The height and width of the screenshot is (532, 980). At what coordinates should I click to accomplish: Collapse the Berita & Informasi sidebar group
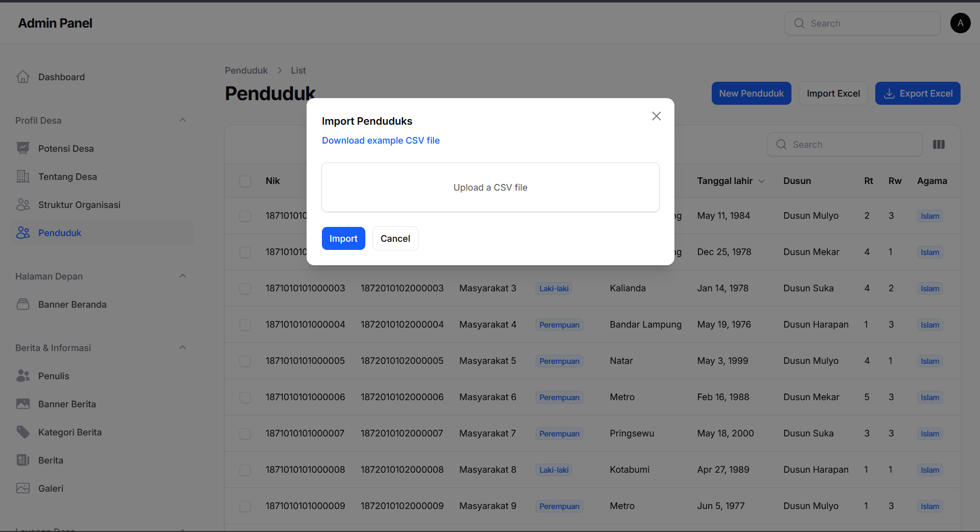tap(182, 348)
